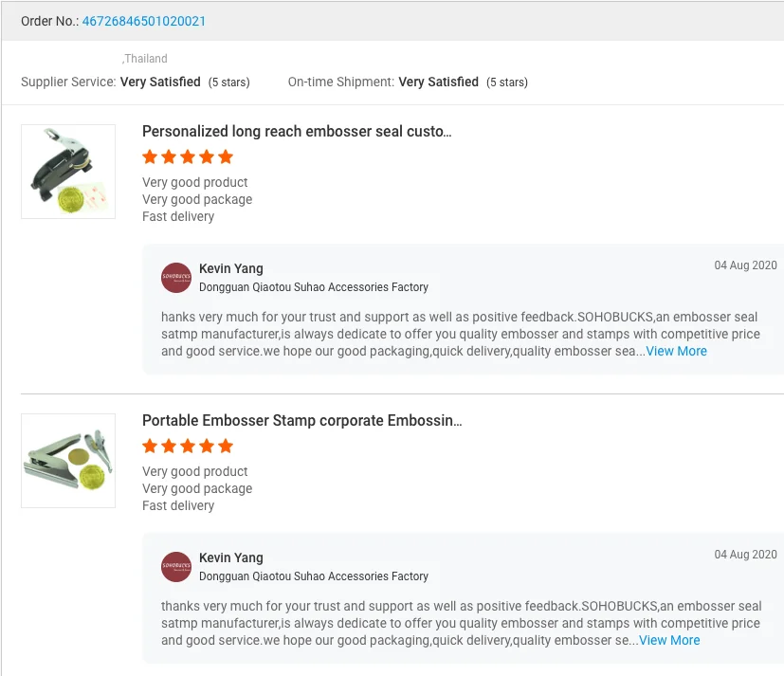Image resolution: width=784 pixels, height=676 pixels.
Task: Click fifth star of portable embosser rating
Action: (x=225, y=447)
